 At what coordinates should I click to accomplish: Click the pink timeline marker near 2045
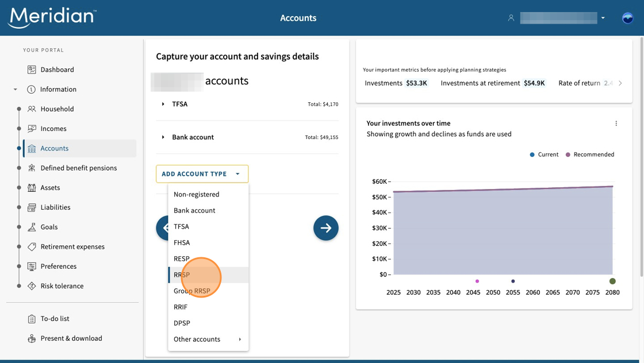pyautogui.click(x=477, y=281)
